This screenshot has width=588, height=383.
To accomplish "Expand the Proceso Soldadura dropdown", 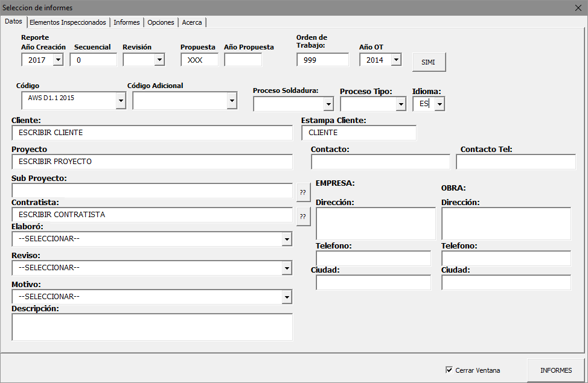I will pos(328,104).
